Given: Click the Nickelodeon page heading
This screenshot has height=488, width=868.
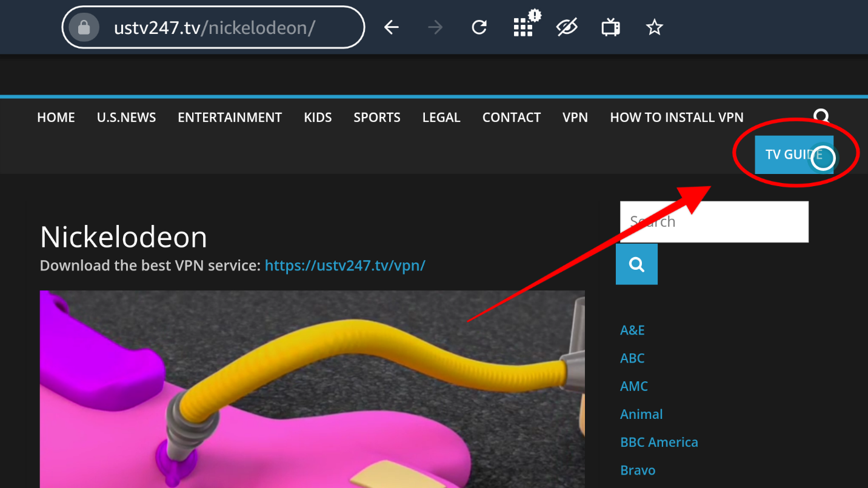Looking at the screenshot, I should [124, 237].
